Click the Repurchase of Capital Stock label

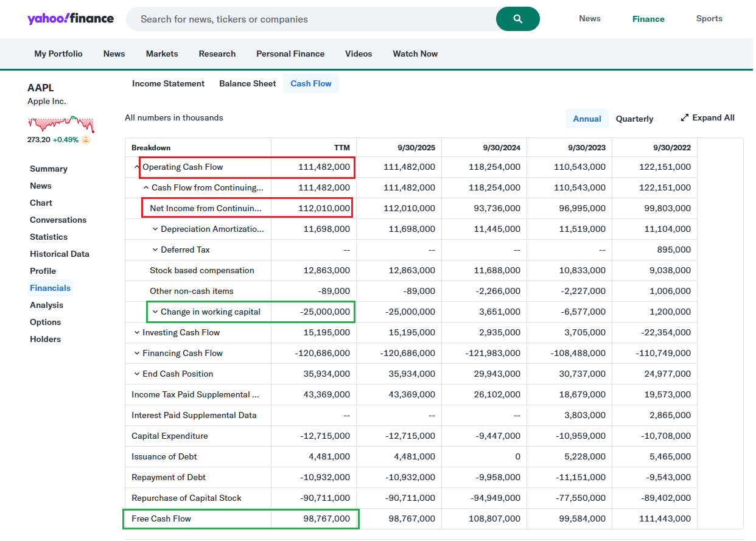(186, 498)
